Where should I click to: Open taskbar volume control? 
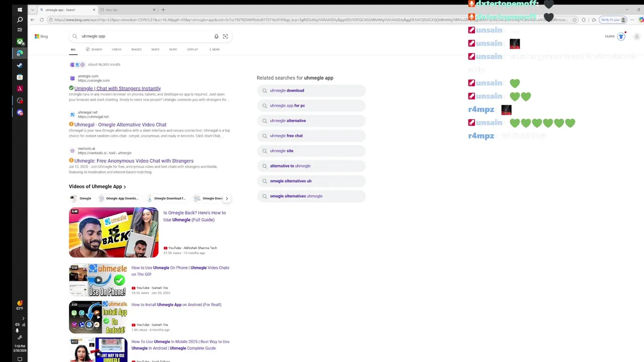(x=17, y=325)
